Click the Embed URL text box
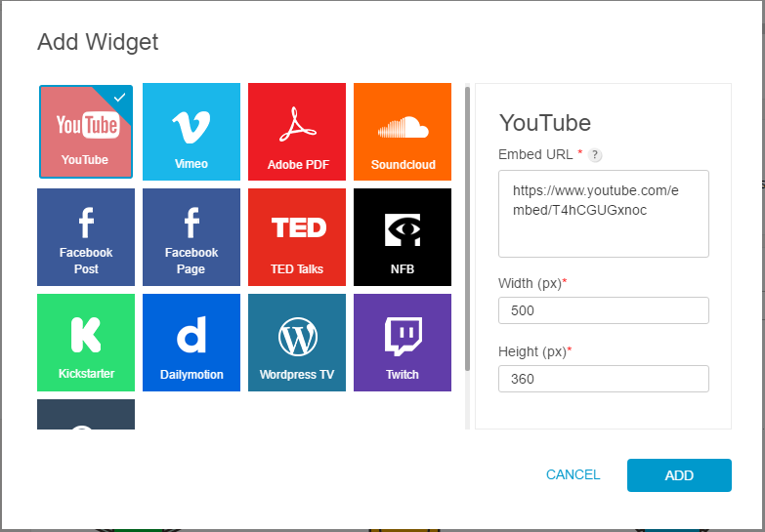This screenshot has width=765, height=532. pyautogui.click(x=604, y=214)
